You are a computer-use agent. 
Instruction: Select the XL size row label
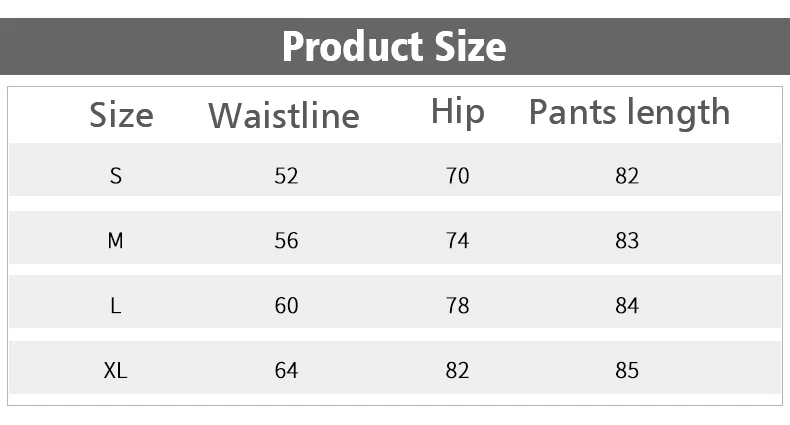pos(116,371)
